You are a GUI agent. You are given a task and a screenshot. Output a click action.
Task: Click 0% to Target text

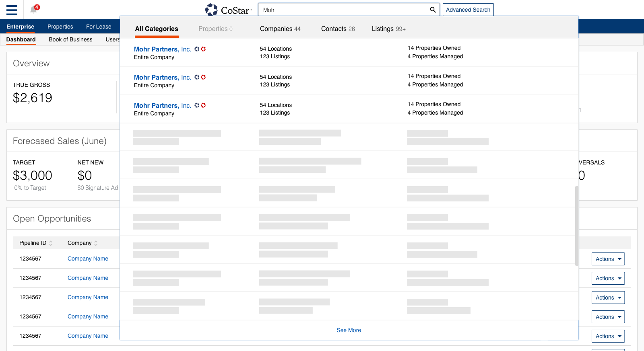click(30, 188)
